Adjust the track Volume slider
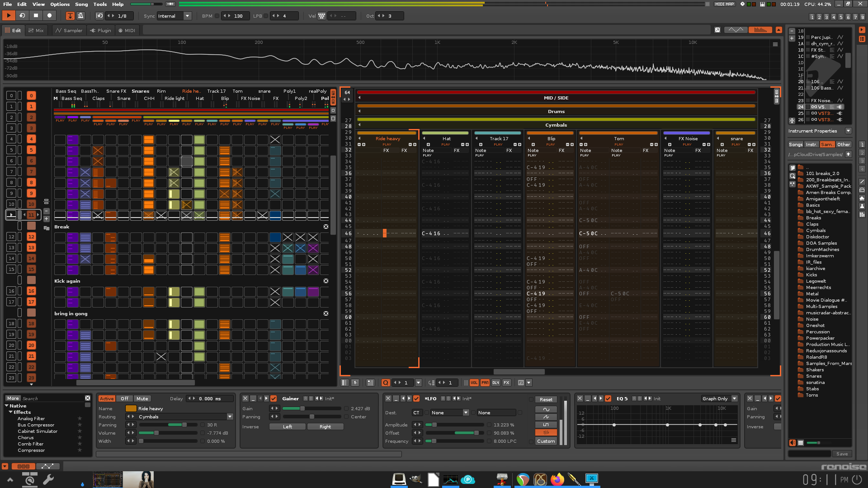This screenshot has height=488, width=868. (x=168, y=433)
